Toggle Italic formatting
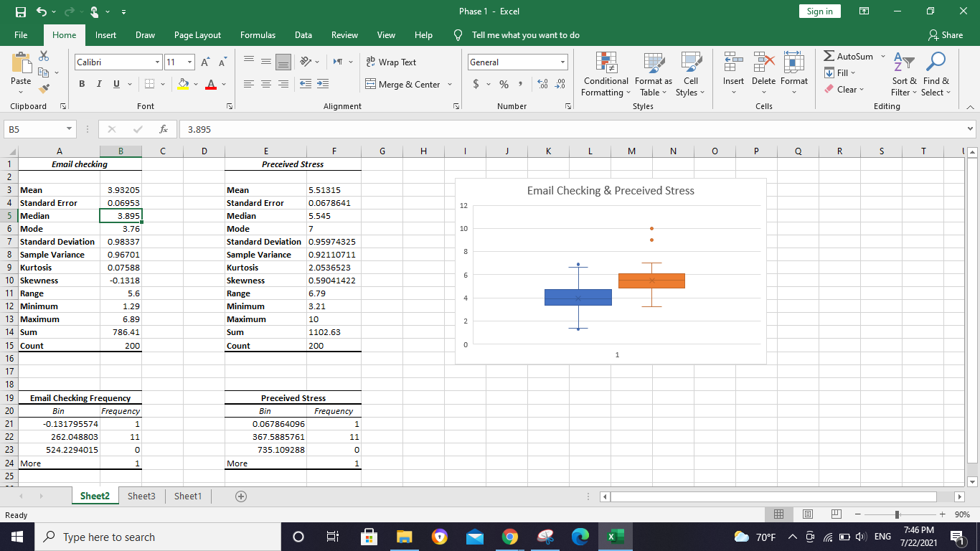Viewport: 980px width, 551px height. click(x=99, y=85)
